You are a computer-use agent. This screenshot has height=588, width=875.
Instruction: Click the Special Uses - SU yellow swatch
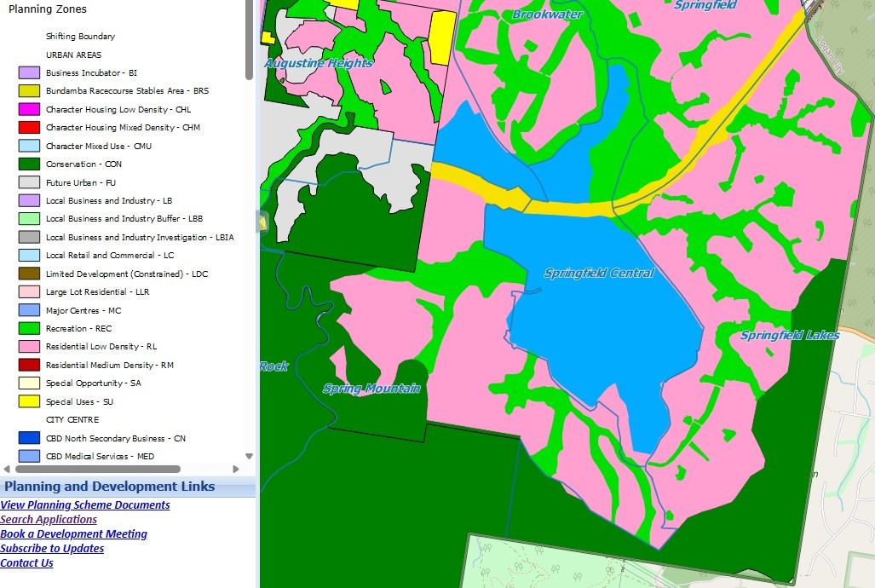pos(29,402)
